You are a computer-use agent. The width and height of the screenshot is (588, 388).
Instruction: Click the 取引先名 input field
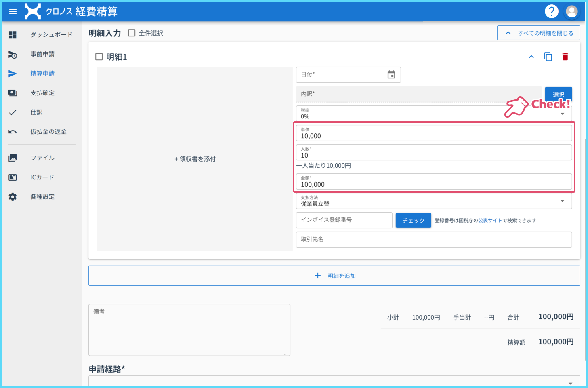click(x=434, y=240)
